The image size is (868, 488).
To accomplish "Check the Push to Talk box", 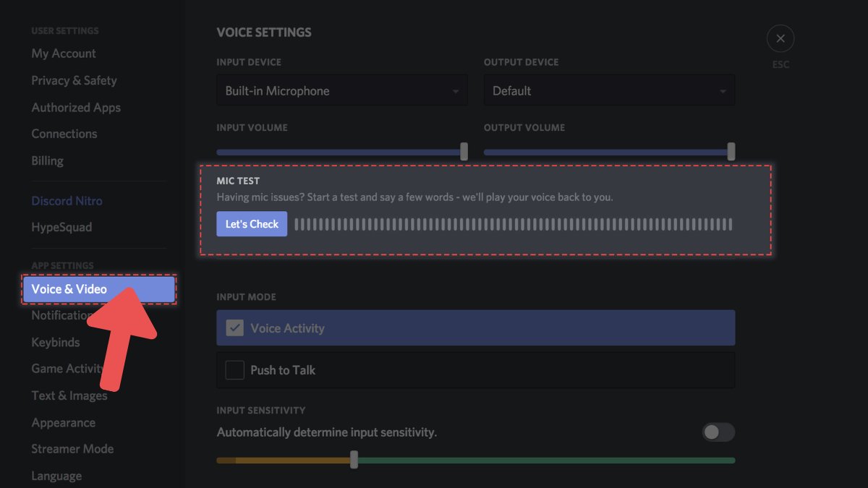I will click(234, 370).
